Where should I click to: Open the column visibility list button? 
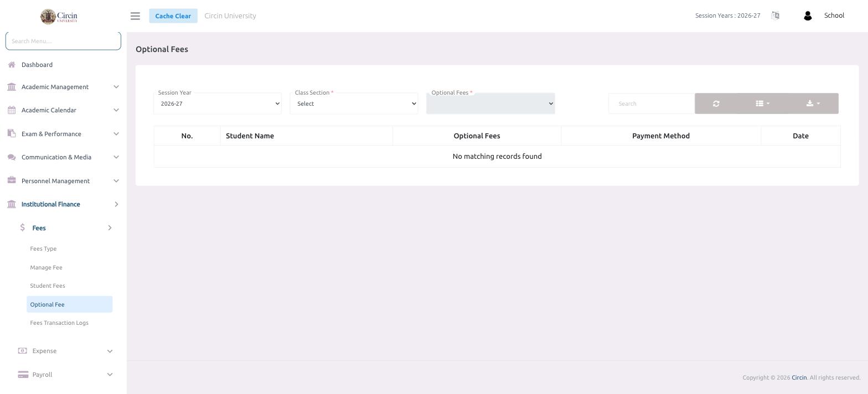[x=762, y=103]
